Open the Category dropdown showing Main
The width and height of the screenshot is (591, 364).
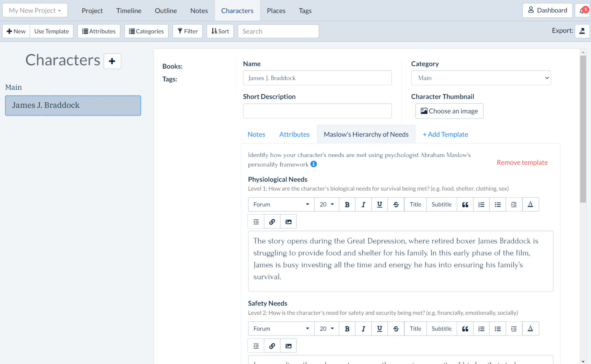(x=481, y=78)
